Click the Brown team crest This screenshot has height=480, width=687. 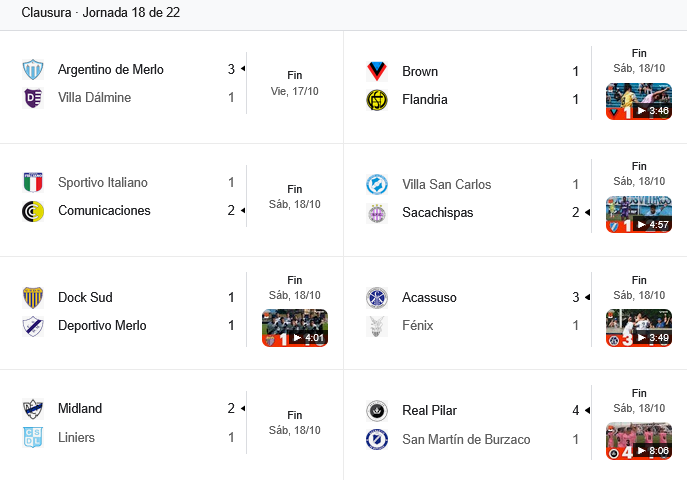tap(377, 72)
